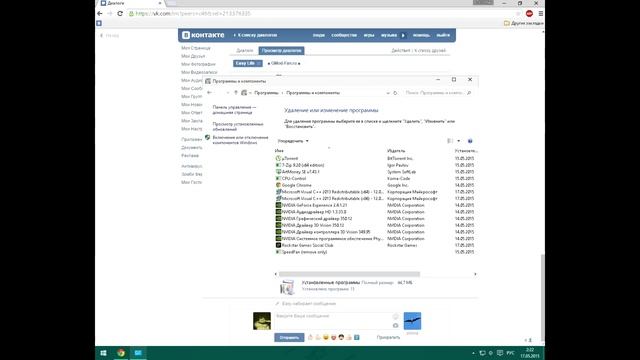
Task: Open help in Programs and Features toolbar
Action: point(470,141)
